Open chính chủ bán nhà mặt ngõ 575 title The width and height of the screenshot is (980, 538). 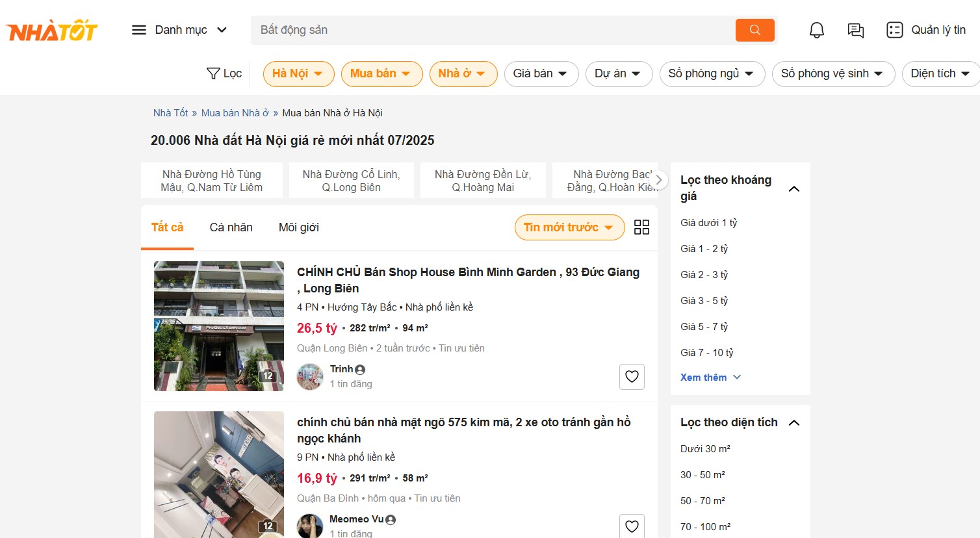464,430
